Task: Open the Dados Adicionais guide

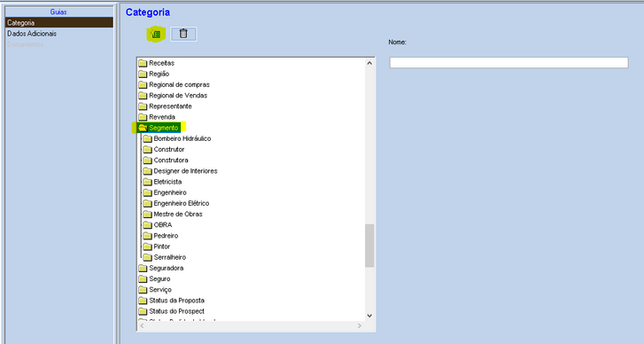Action: click(32, 34)
